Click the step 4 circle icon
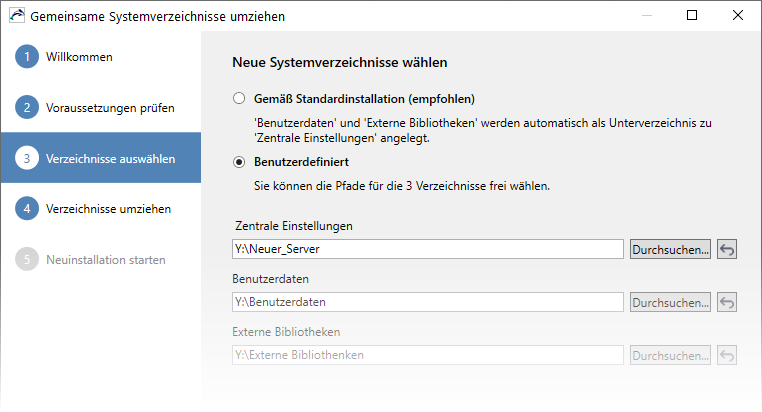The width and height of the screenshot is (762, 412). tap(27, 208)
